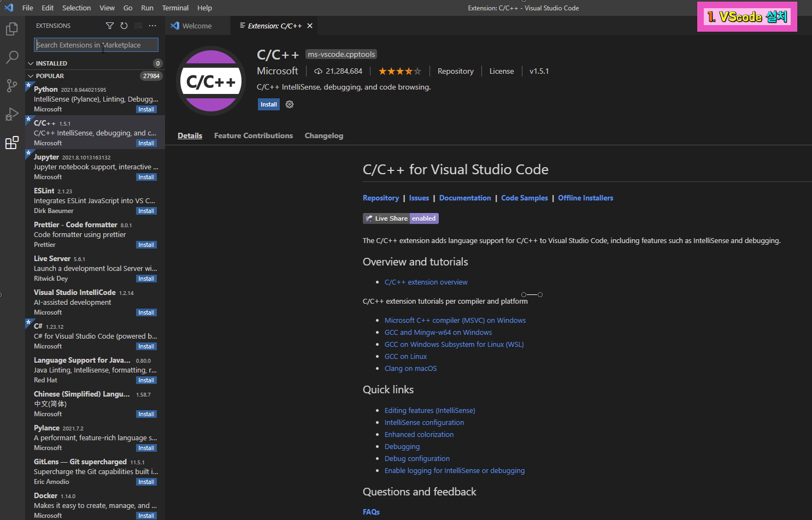Select the Details tab

[x=190, y=135]
